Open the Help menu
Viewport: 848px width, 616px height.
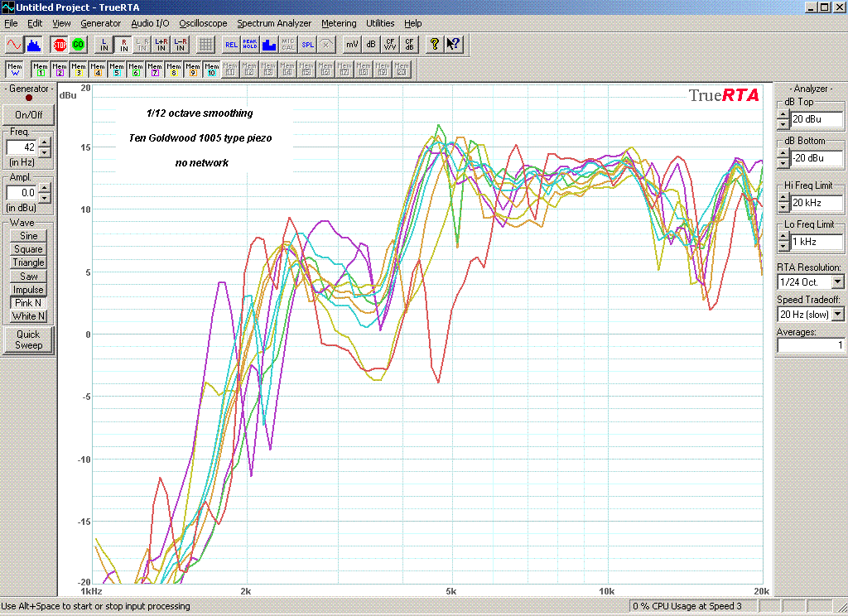click(x=412, y=23)
